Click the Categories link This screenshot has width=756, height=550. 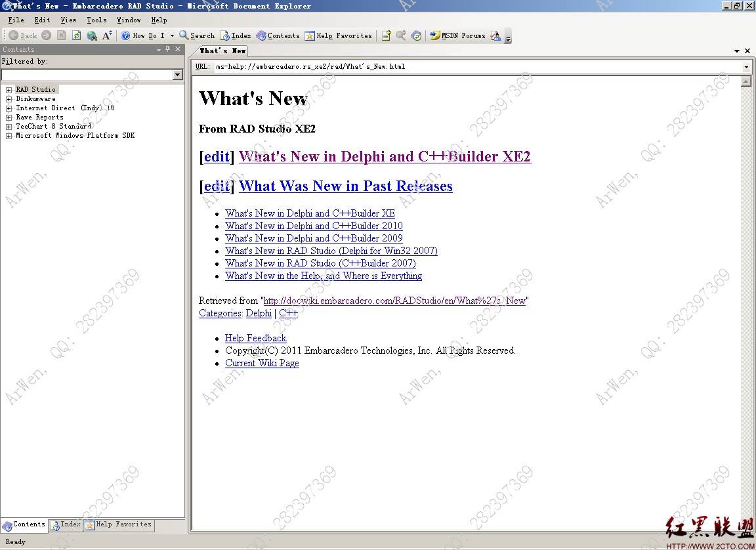coord(220,313)
